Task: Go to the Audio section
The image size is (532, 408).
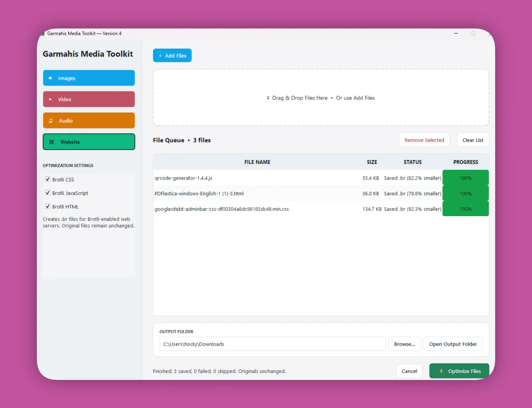Action: [x=89, y=121]
